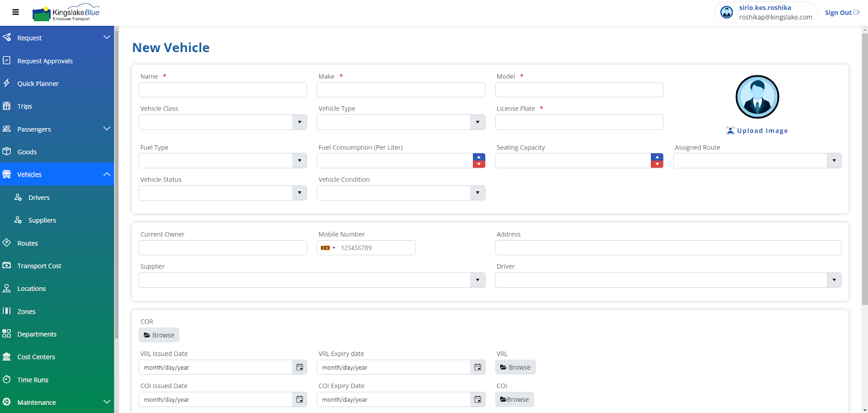This screenshot has height=413, width=868.
Task: Open the Vehicle Type dropdown
Action: click(477, 122)
